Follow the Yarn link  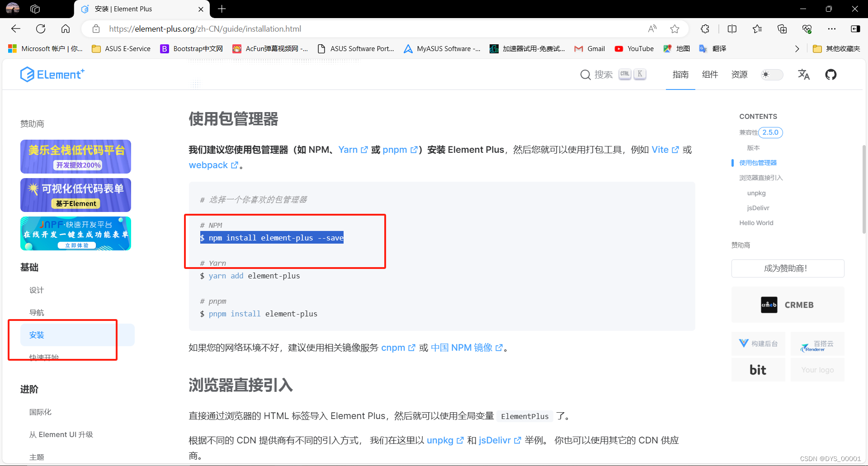pyautogui.click(x=353, y=150)
